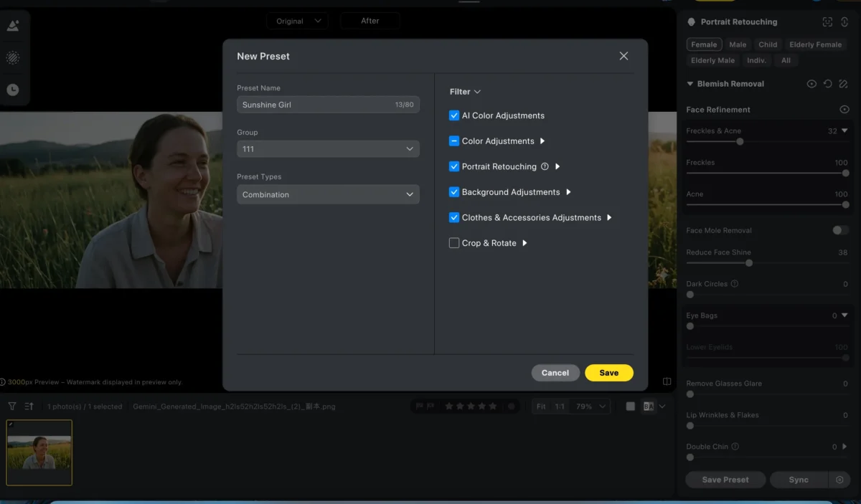The height and width of the screenshot is (504, 861).
Task: Cancel the New Preset dialog
Action: (555, 373)
